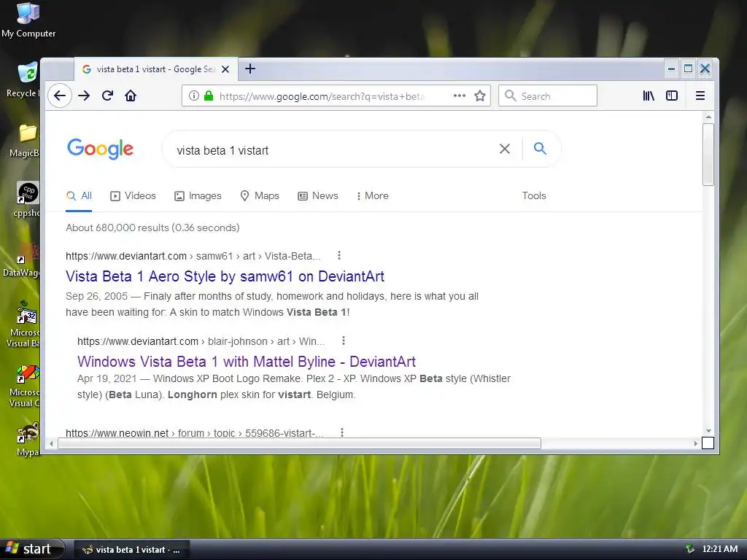
Task: Open Vista Beta 1 Aero Style link
Action: (225, 276)
